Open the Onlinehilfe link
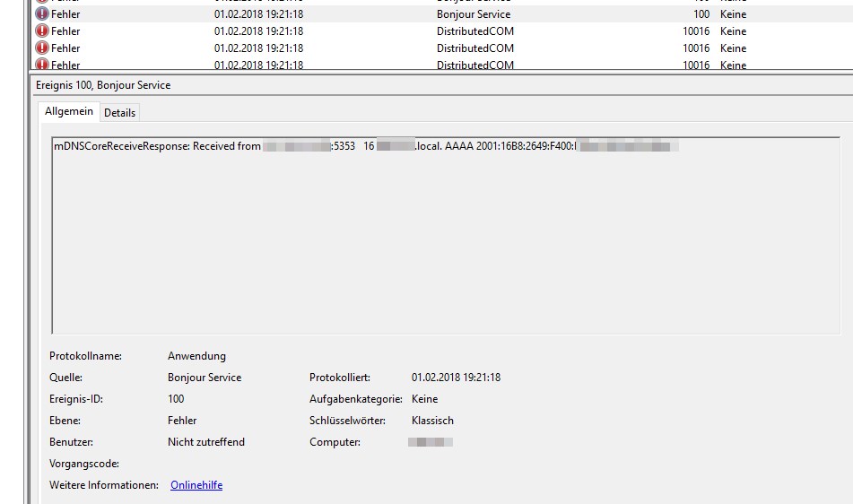Screen dimensions: 853x504 click(196, 485)
